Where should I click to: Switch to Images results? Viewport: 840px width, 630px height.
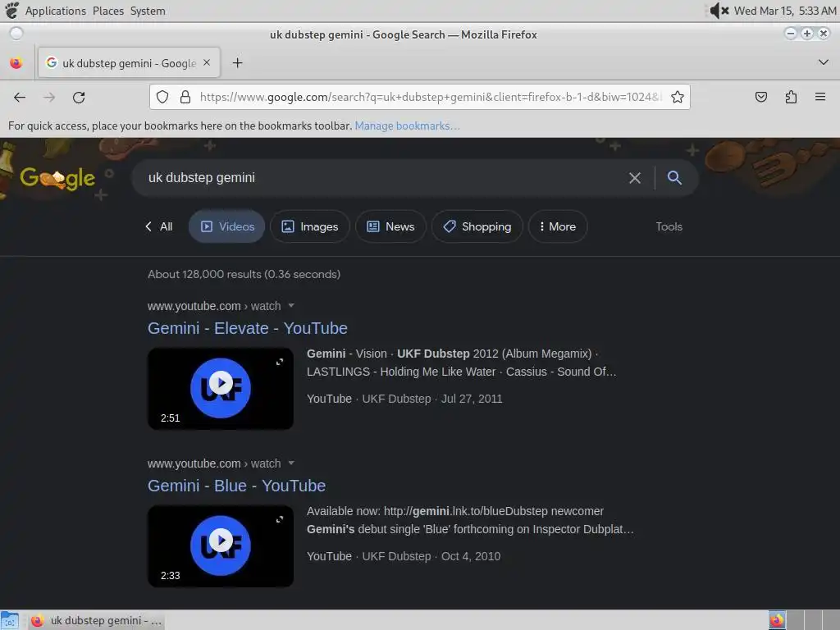[310, 226]
